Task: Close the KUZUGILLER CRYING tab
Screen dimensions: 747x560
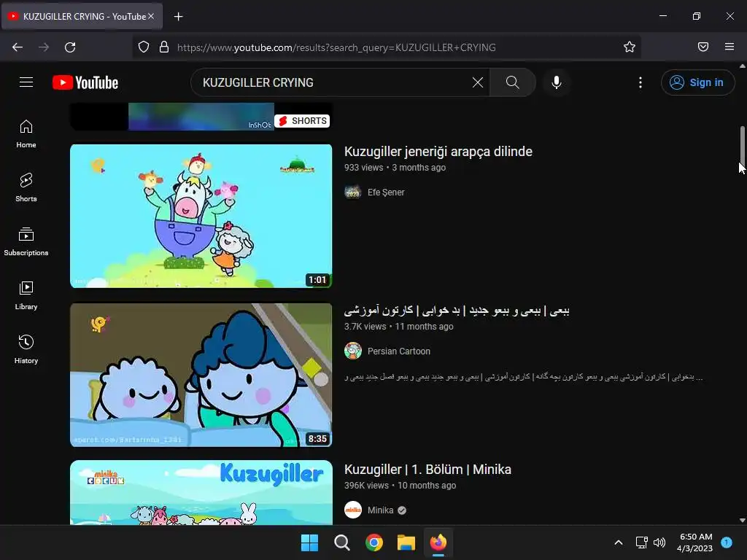Action: [x=151, y=16]
